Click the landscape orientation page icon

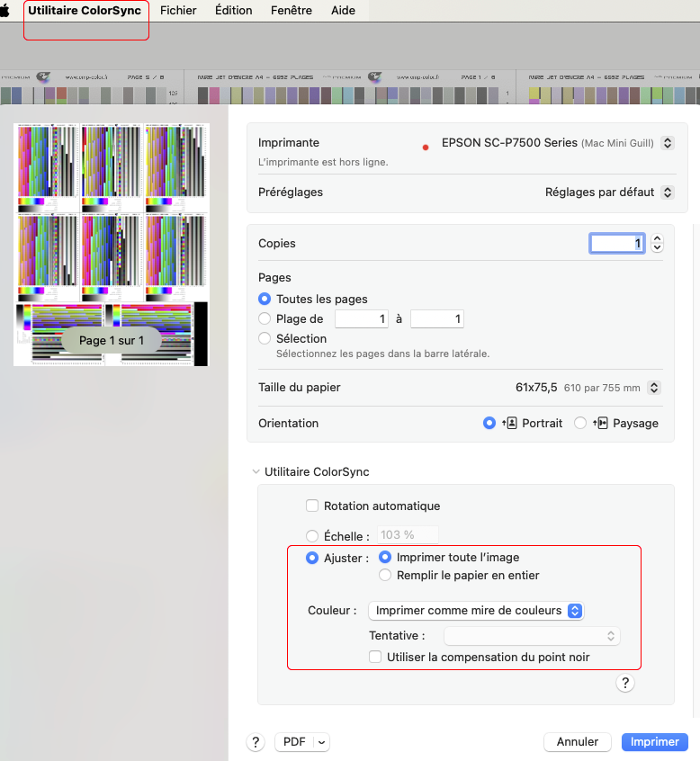point(601,423)
